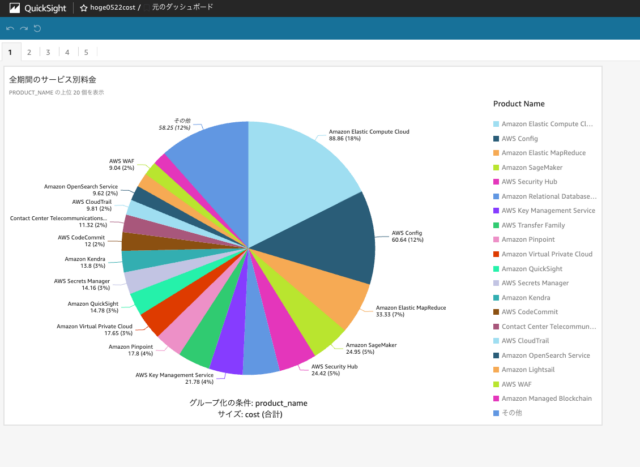Click the Amazon QuickSight 14.78 pie label

coord(93,307)
